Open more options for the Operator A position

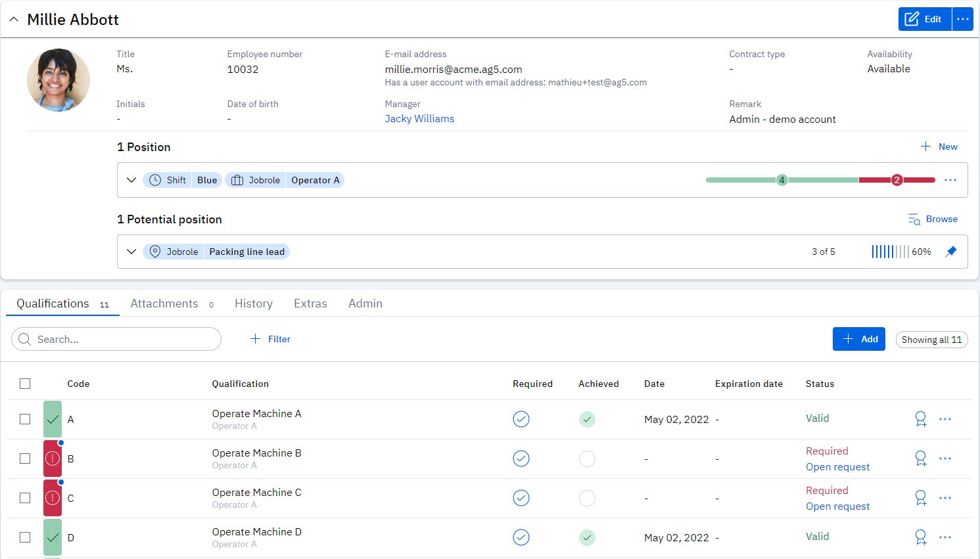tap(950, 180)
